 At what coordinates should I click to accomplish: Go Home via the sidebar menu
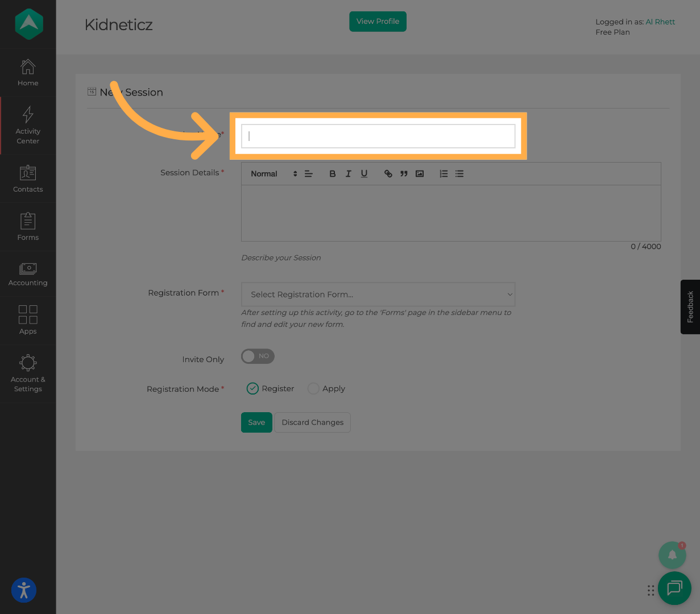tap(27, 73)
